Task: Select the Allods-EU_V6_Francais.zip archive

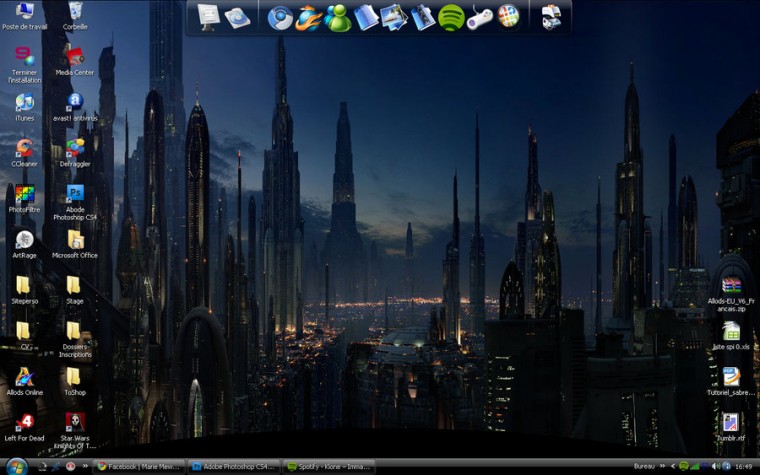Action: tap(731, 294)
